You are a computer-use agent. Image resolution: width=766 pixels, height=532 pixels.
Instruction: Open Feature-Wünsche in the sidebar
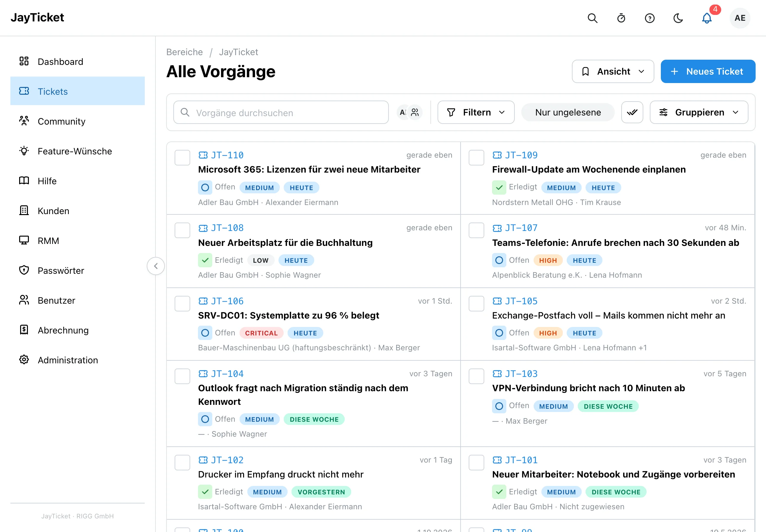[x=77, y=151]
